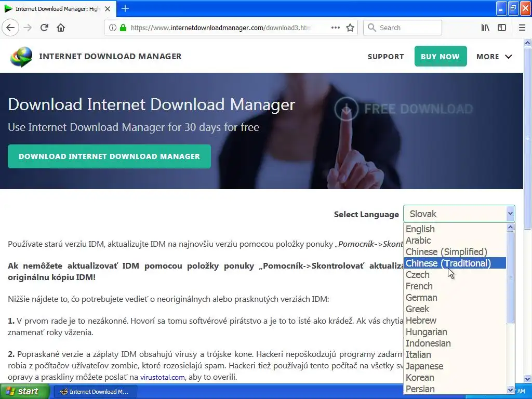The width and height of the screenshot is (532, 399).
Task: Select Hebrew from the dropdown list
Action: (455, 321)
